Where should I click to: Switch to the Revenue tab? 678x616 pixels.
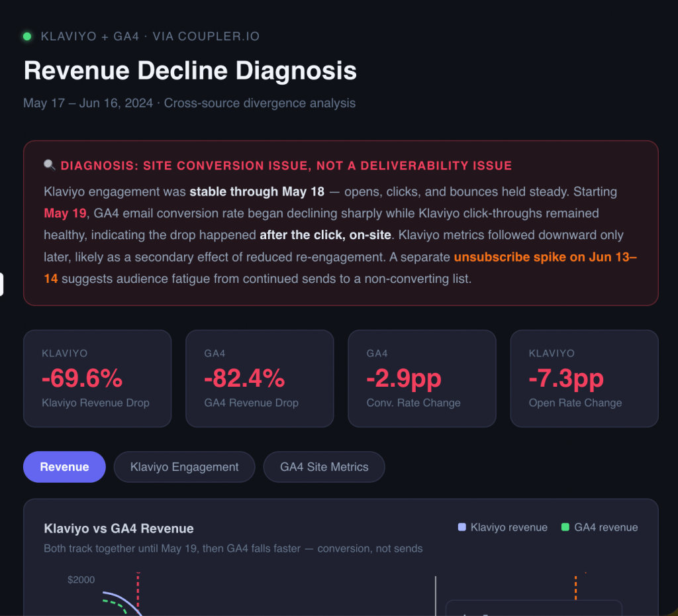tap(64, 467)
